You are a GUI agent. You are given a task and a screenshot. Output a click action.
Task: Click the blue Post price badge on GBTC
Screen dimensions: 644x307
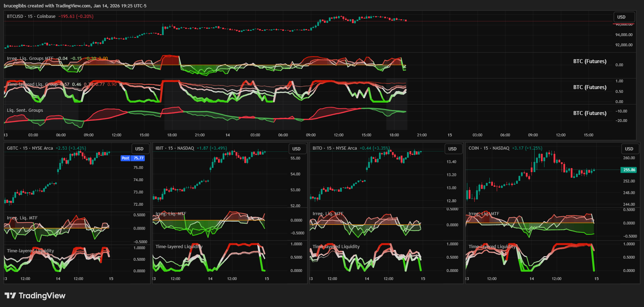tap(126, 158)
